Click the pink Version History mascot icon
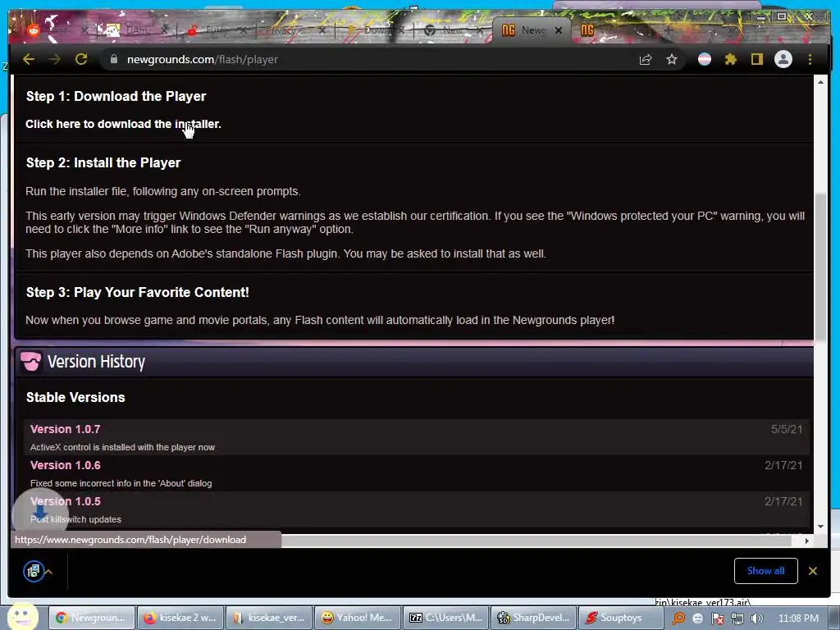The image size is (840, 630). (x=31, y=362)
